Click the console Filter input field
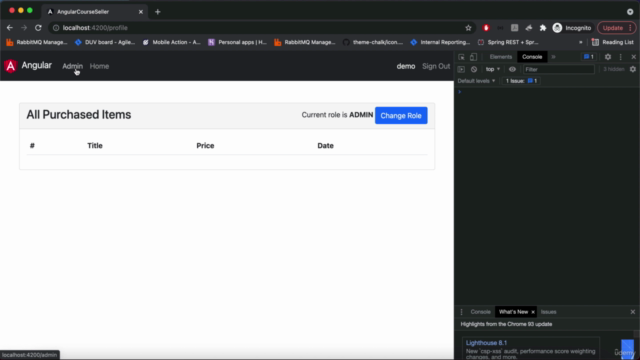The image size is (640, 360). point(558,69)
